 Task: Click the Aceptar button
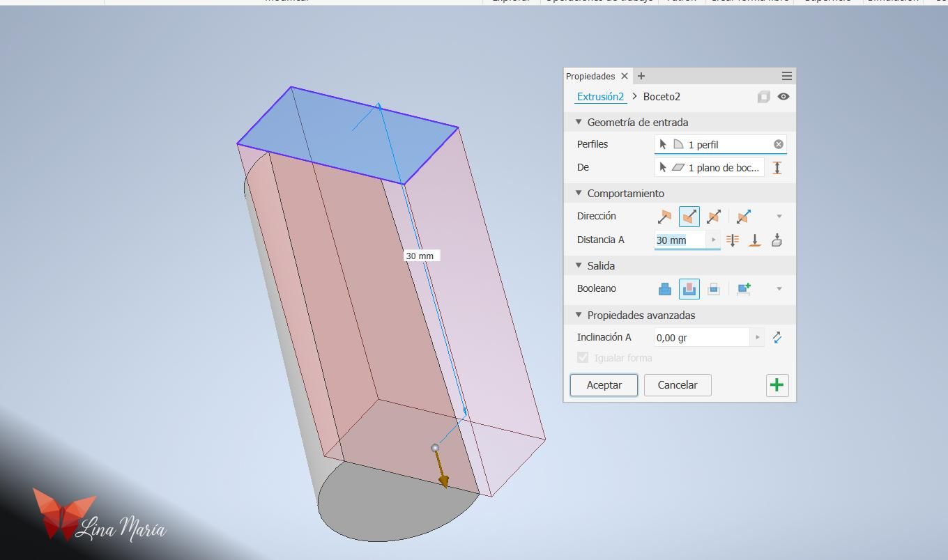pos(604,385)
